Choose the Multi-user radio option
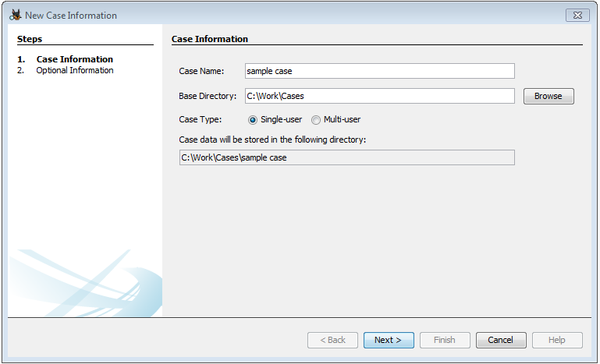 tap(316, 120)
